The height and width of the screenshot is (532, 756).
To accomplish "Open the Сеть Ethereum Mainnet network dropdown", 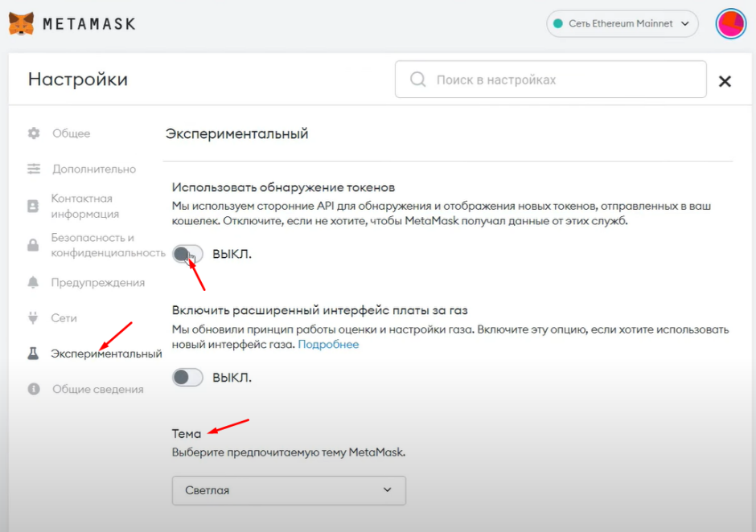I will coord(622,23).
